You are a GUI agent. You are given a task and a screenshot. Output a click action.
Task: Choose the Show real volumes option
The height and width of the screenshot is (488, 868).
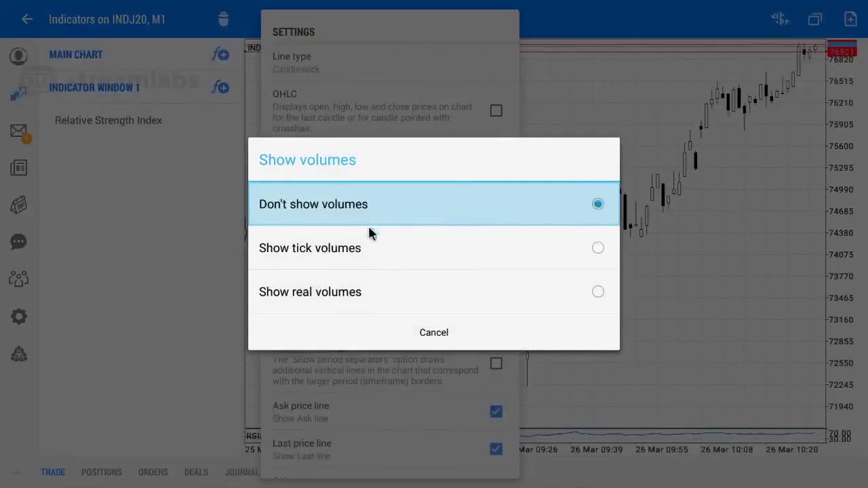click(434, 292)
